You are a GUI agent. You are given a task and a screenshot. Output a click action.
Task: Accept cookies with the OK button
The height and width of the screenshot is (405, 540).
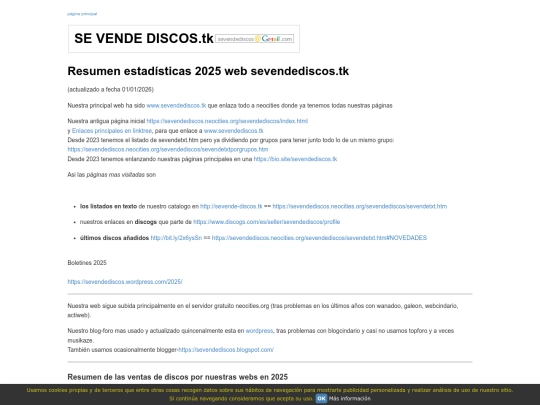(321, 398)
